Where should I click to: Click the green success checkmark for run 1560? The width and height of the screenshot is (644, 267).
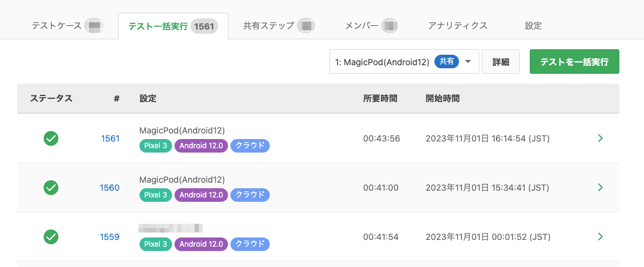(x=51, y=188)
